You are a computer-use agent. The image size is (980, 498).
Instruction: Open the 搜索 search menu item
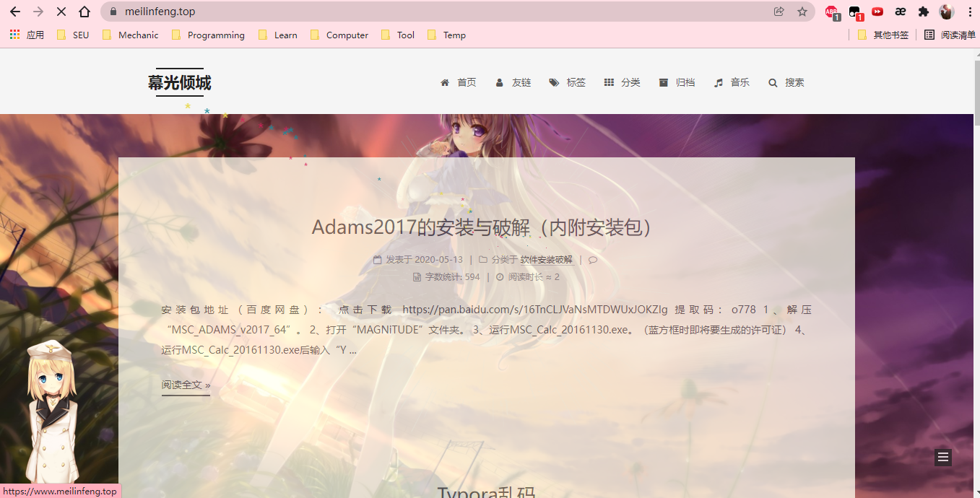[786, 82]
